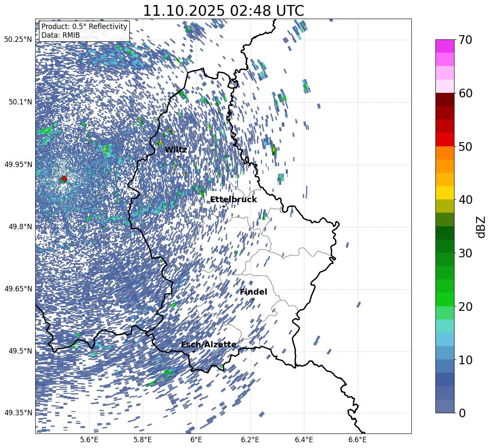
Task: Click the 49.5°N latitude label
Action: (21, 351)
